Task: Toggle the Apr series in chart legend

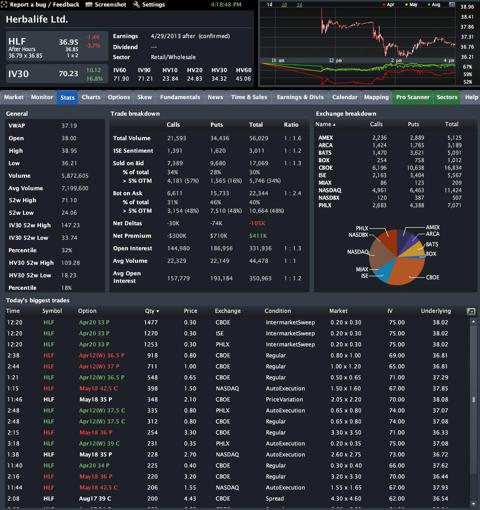Action: coord(389,5)
